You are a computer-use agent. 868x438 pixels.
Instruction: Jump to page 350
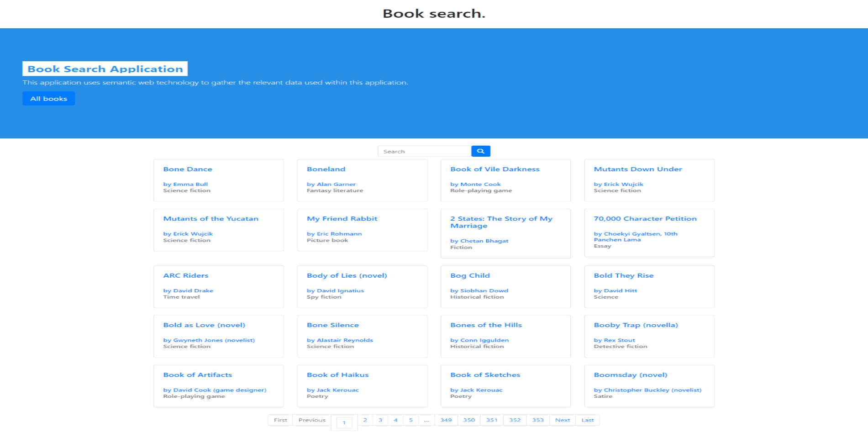(x=469, y=420)
